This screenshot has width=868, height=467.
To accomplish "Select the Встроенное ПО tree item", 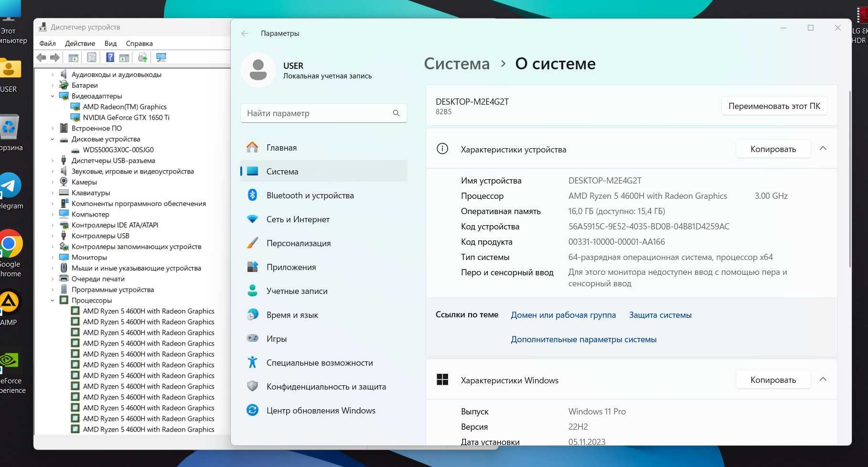I will pos(96,128).
